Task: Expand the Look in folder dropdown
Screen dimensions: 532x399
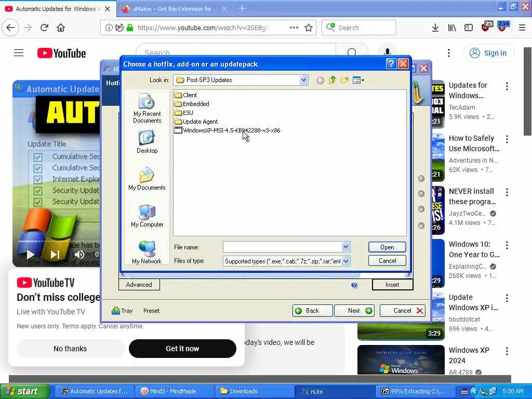Action: coord(303,80)
